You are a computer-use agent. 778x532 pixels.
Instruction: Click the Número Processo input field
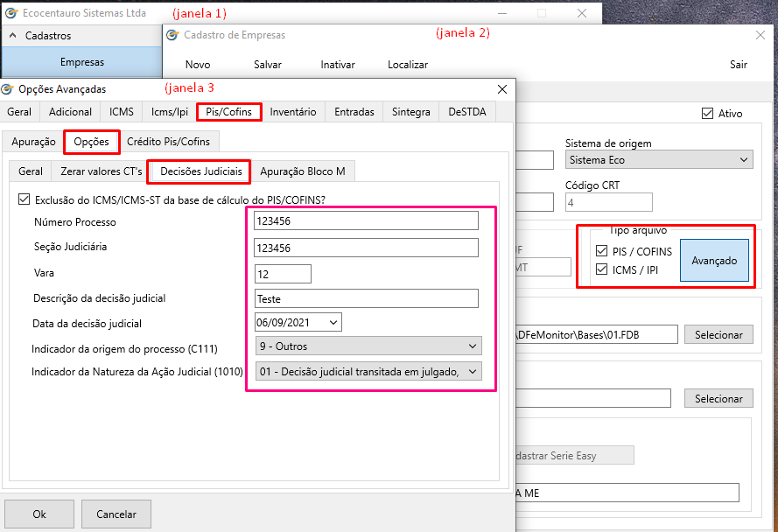[366, 221]
